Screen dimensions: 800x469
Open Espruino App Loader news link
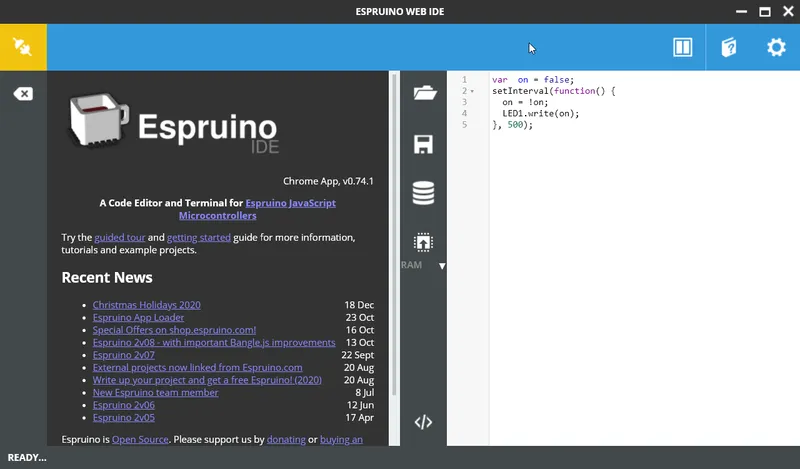pyautogui.click(x=138, y=317)
